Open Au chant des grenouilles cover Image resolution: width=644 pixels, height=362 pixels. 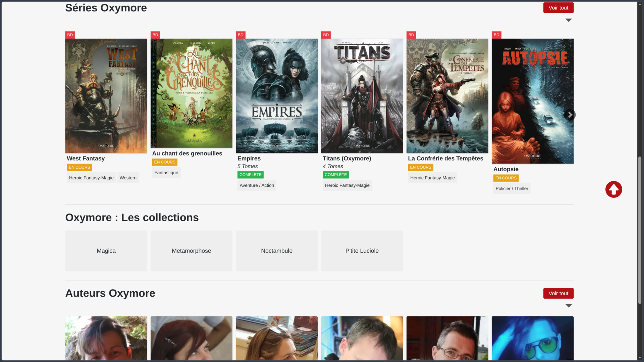(192, 93)
